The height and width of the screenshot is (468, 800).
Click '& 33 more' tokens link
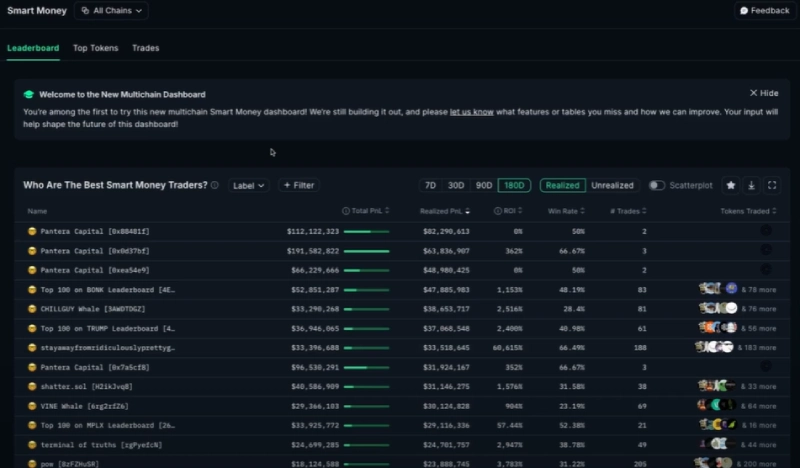point(759,386)
